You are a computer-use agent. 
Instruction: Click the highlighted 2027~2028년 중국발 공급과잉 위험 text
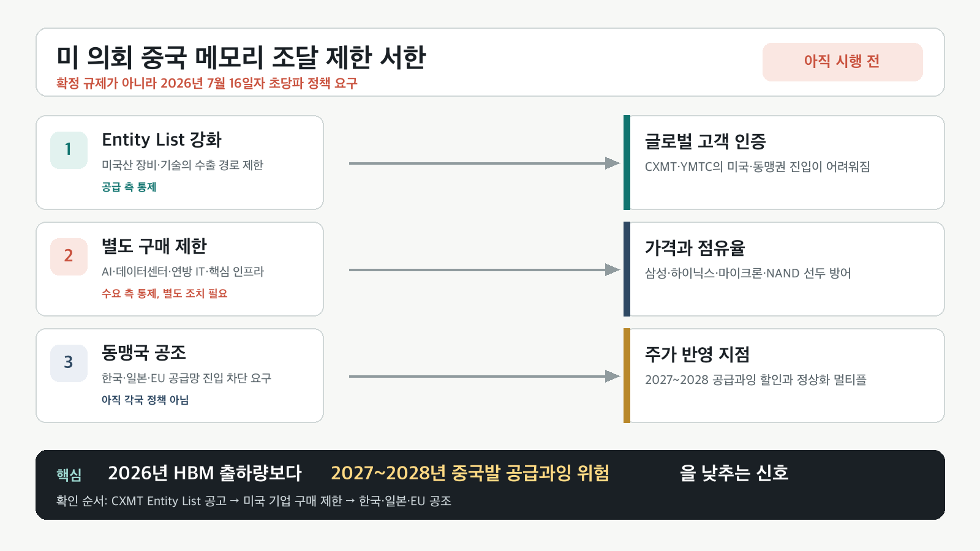(470, 473)
